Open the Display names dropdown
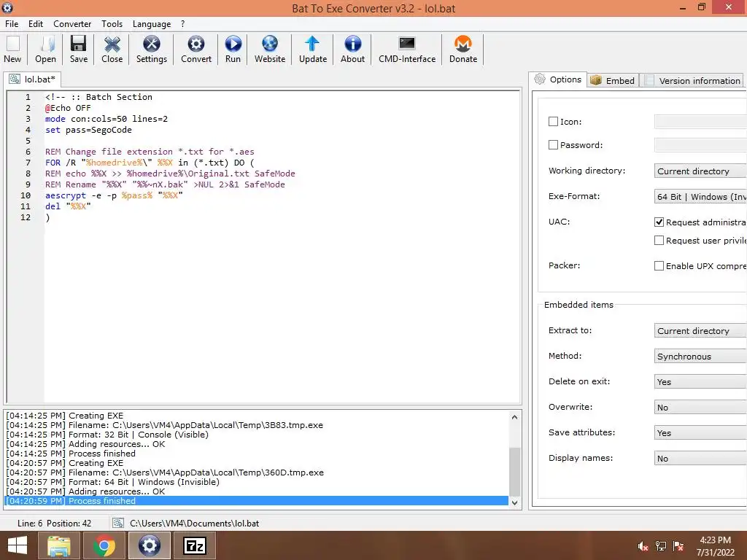 pos(700,458)
